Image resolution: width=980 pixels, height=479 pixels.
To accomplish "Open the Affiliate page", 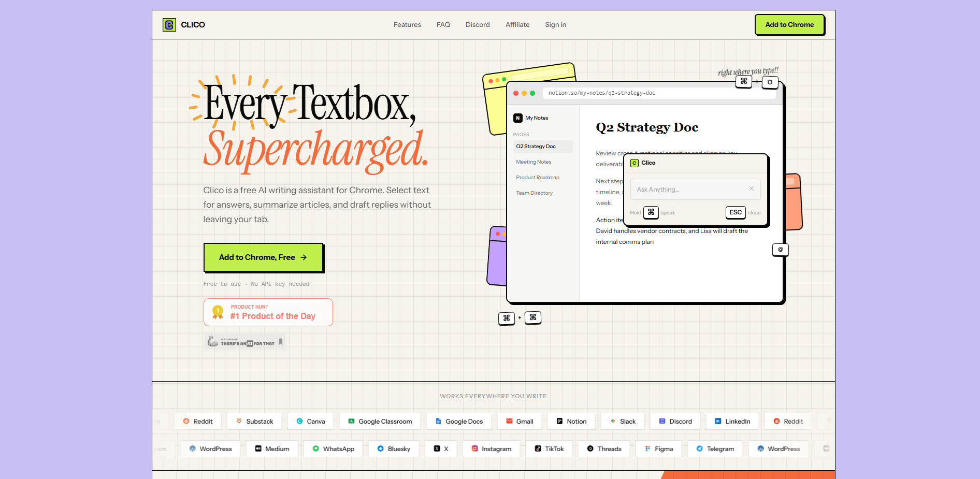I will click(x=517, y=25).
